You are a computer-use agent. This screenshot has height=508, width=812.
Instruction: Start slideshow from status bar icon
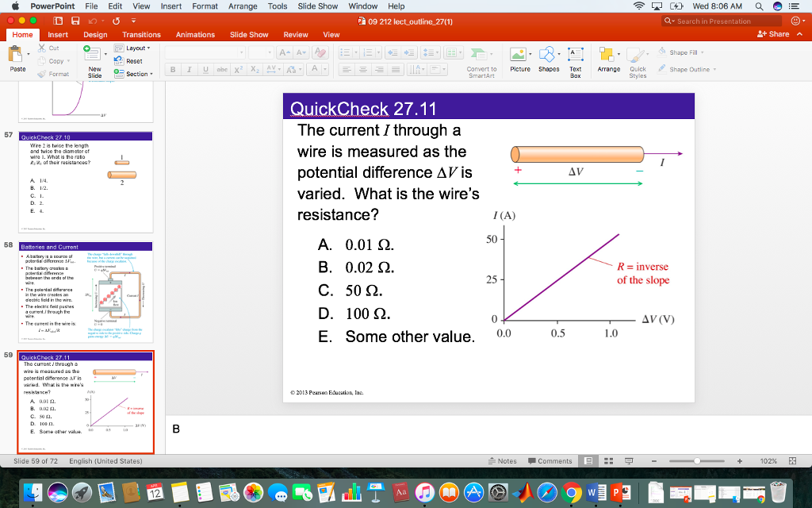coord(630,461)
